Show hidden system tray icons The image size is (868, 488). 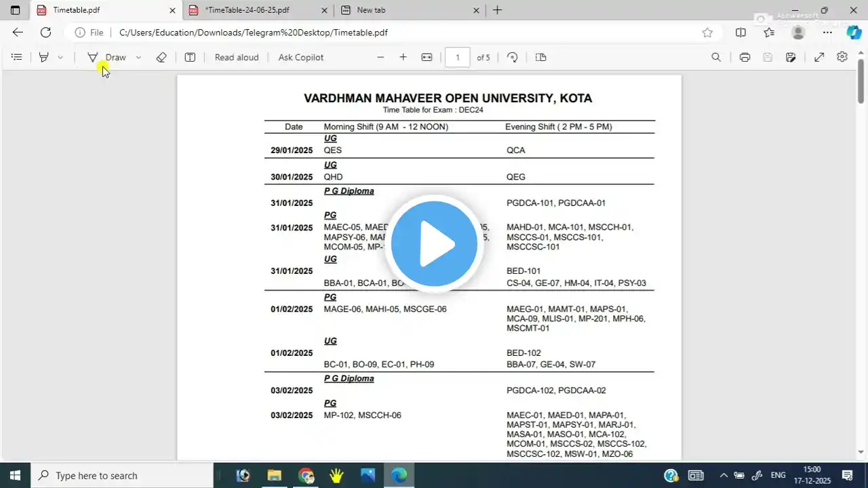point(724,475)
